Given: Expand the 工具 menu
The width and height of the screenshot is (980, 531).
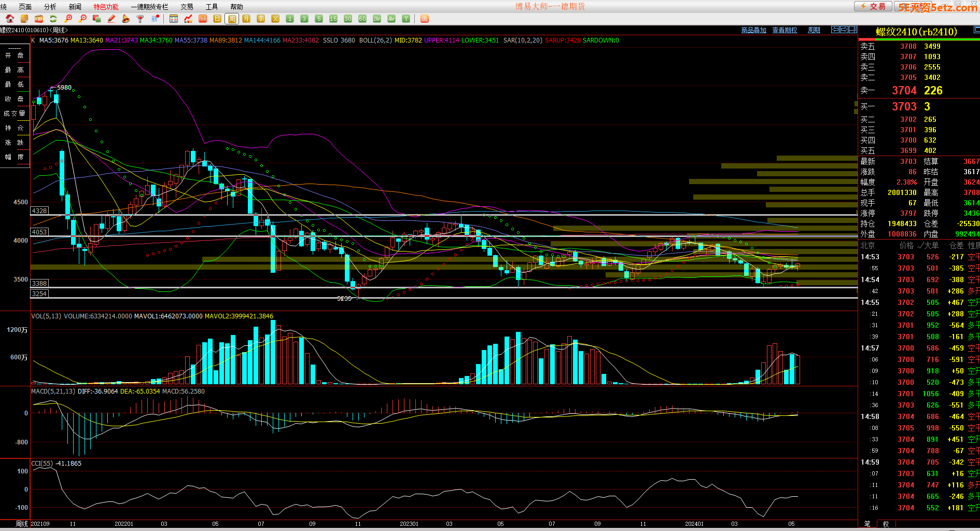Looking at the screenshot, I should coord(212,7).
